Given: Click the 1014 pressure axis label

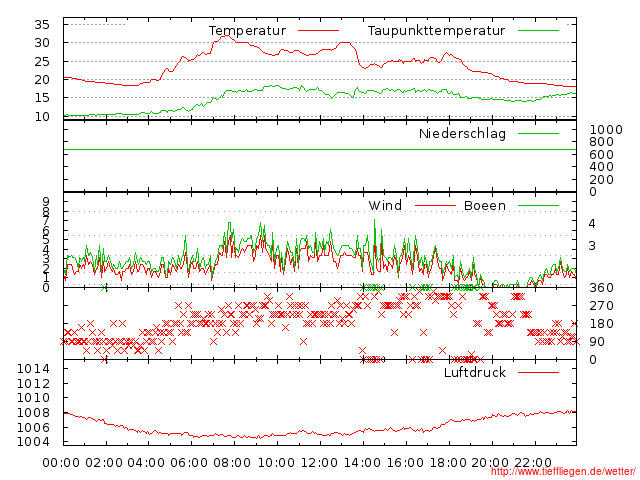Looking at the screenshot, I should click(x=33, y=369).
